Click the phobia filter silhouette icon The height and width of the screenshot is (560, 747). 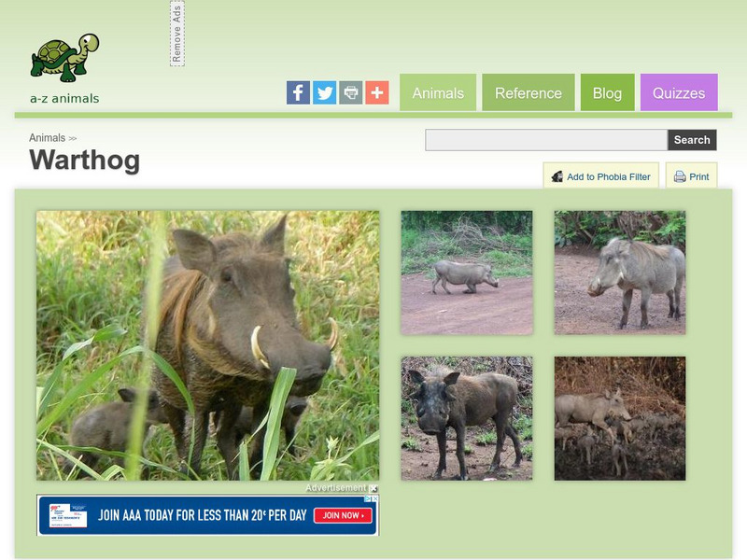pyautogui.click(x=557, y=176)
